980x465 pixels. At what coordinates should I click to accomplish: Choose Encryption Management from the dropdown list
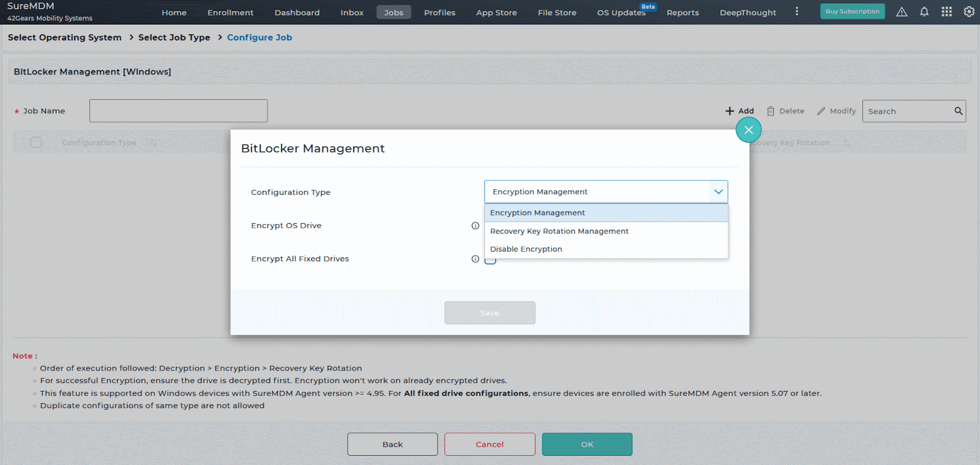[x=606, y=213]
